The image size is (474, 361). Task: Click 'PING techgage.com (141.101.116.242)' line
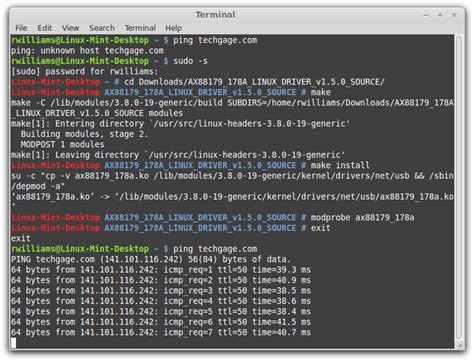151,259
